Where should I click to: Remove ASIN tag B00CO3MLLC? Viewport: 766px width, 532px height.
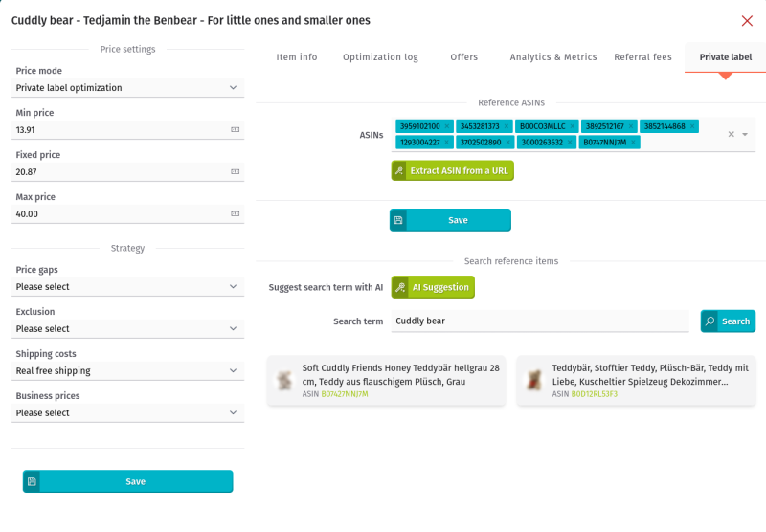572,126
